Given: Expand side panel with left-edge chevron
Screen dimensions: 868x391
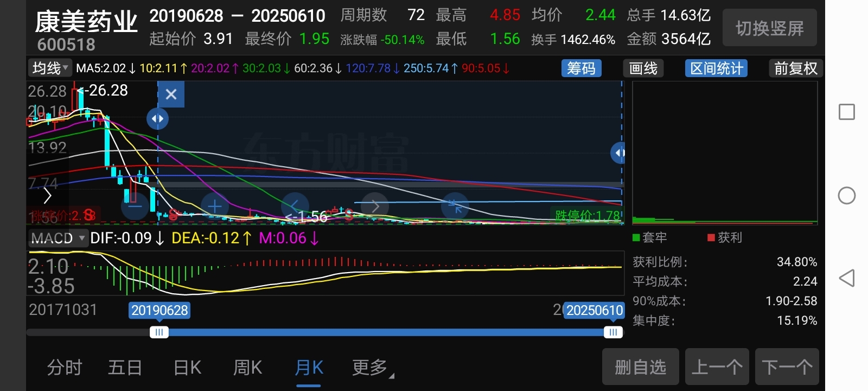Looking at the screenshot, I should coord(47,195).
